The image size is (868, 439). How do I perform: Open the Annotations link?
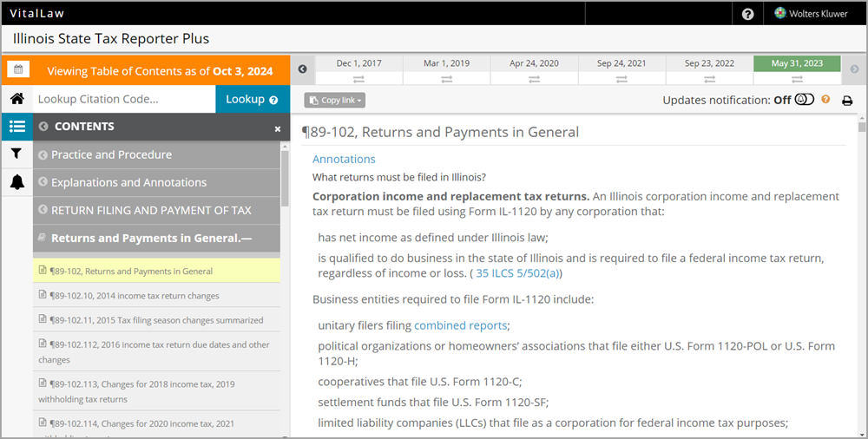coord(344,159)
